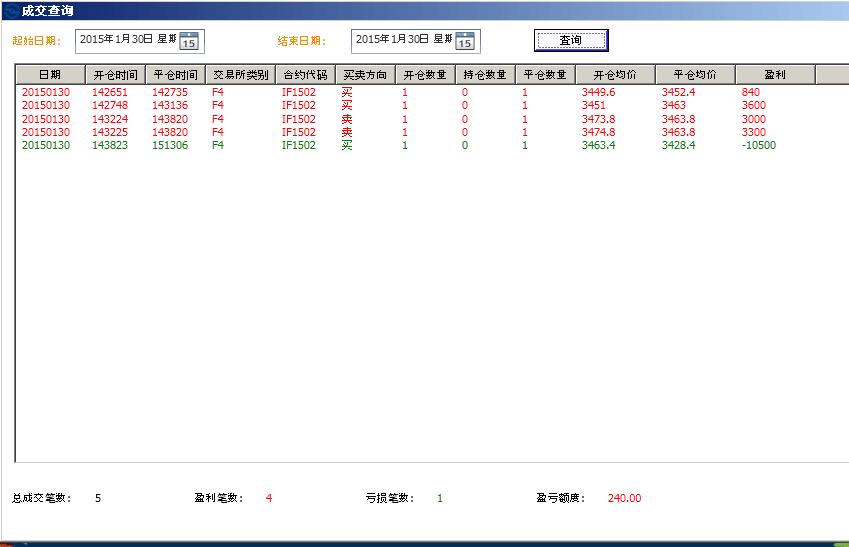
Task: Click the 开仓均价 column header
Action: [x=616, y=75]
